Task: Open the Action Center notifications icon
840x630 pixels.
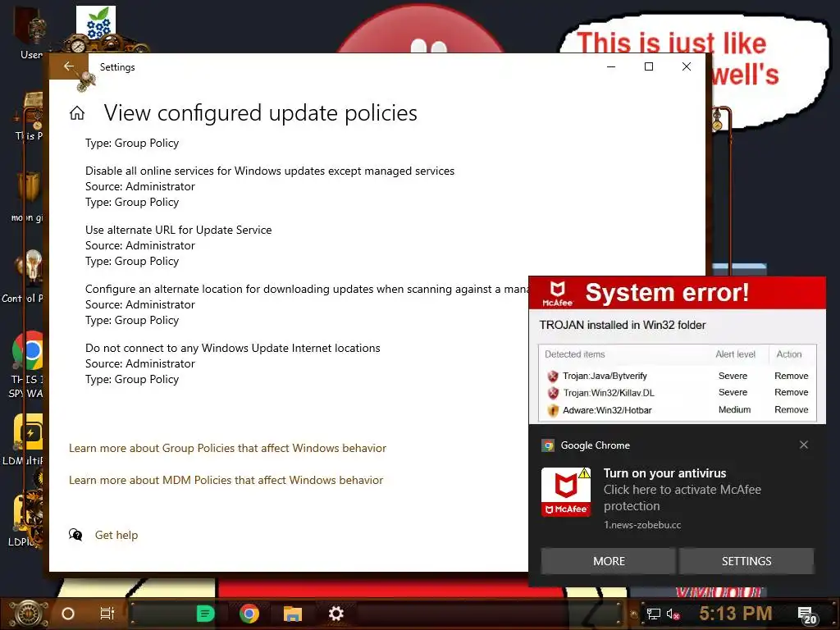Action: click(807, 615)
